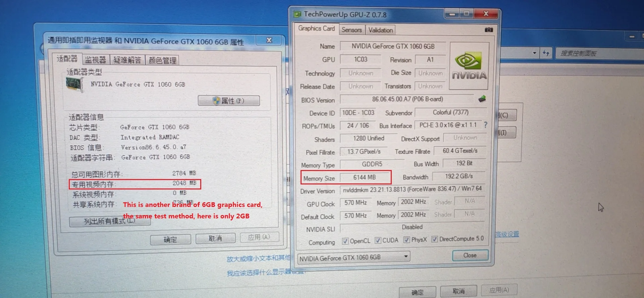Image resolution: width=644 pixels, height=298 pixels.
Task: Close the adapter properties dialog
Action: [x=269, y=40]
